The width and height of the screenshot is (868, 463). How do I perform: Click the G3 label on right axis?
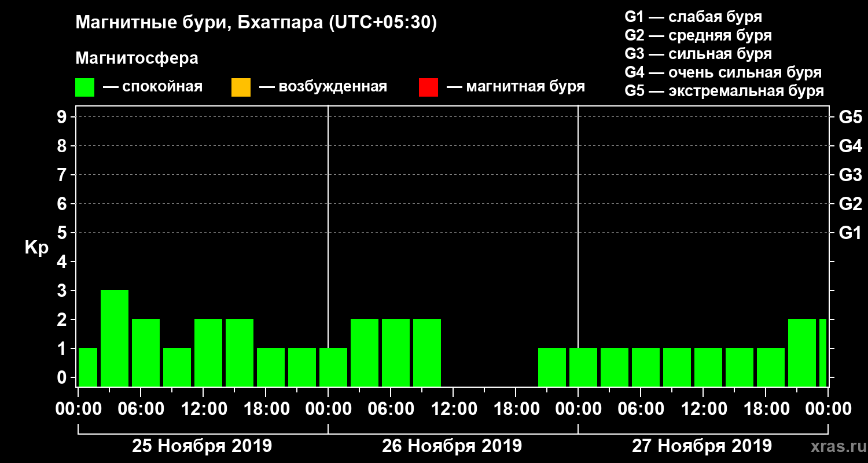[850, 175]
